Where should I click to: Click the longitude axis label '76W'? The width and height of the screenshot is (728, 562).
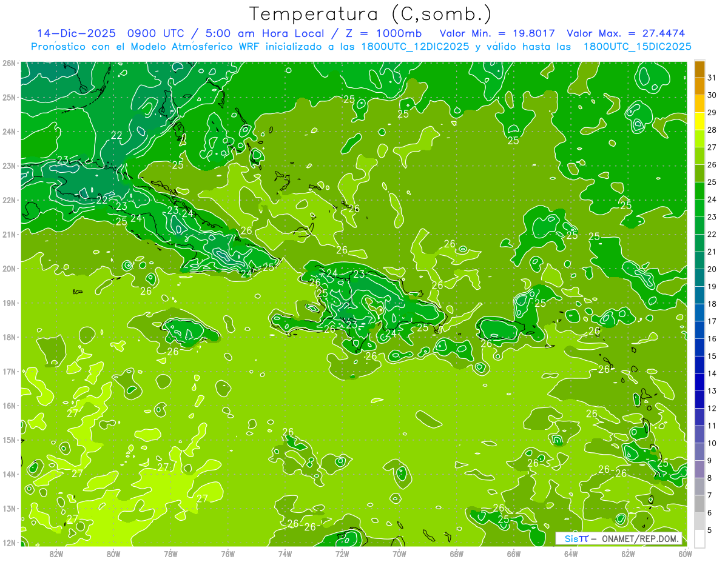click(x=227, y=553)
